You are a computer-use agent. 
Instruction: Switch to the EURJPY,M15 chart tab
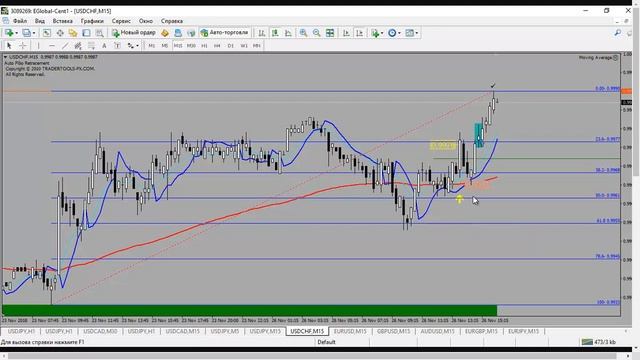click(x=524, y=331)
